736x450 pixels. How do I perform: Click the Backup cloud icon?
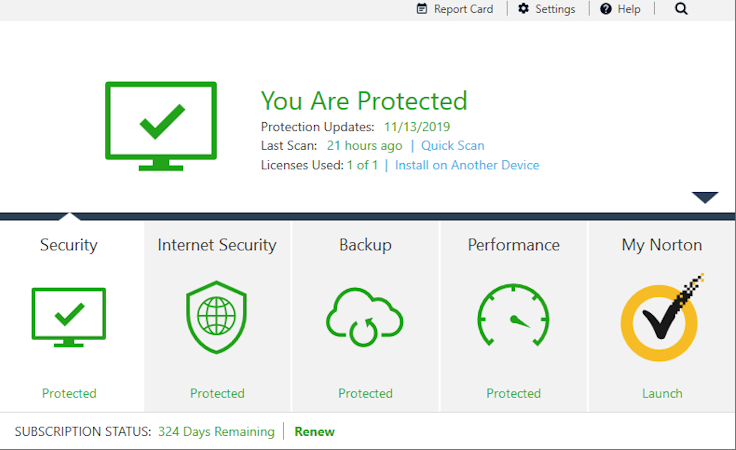click(x=365, y=317)
